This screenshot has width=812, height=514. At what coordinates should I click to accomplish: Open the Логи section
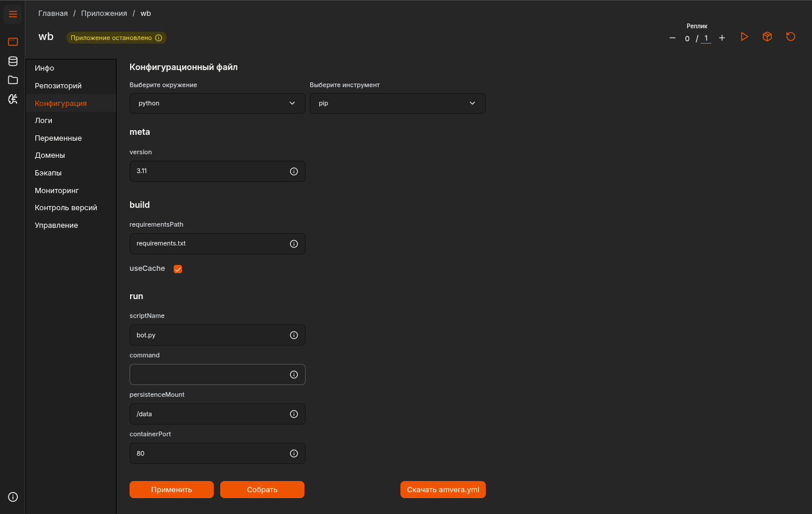44,121
